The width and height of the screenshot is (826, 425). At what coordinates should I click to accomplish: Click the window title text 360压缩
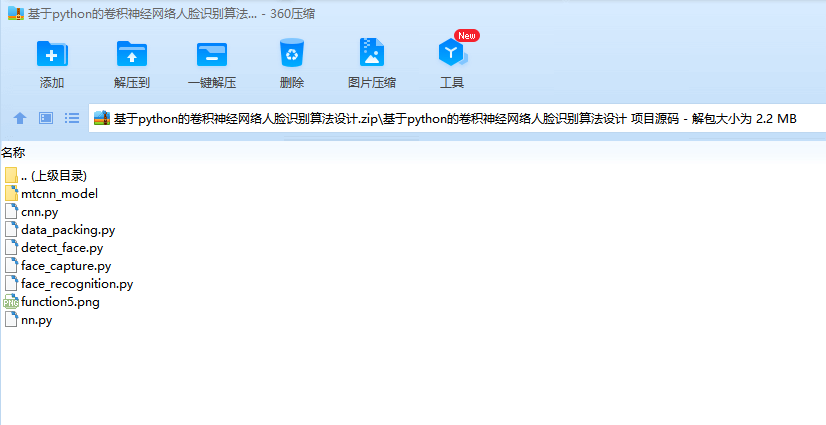click(x=292, y=14)
